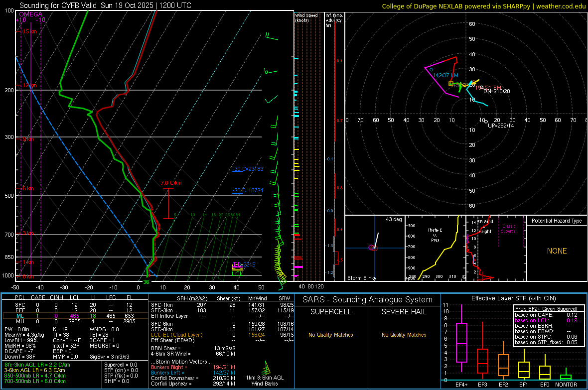Click the Supercell = 0.0 composite value
The width and height of the screenshot is (588, 390).
(121, 365)
